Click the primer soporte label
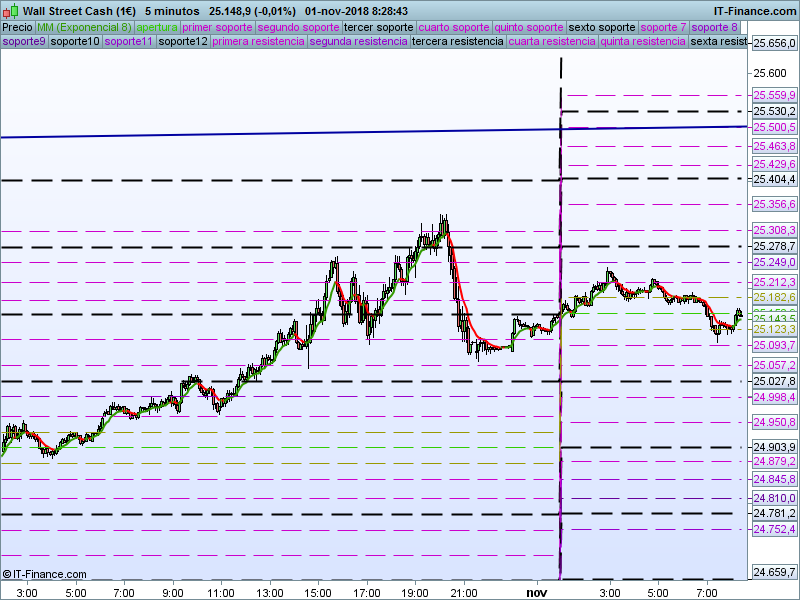 tap(217, 28)
